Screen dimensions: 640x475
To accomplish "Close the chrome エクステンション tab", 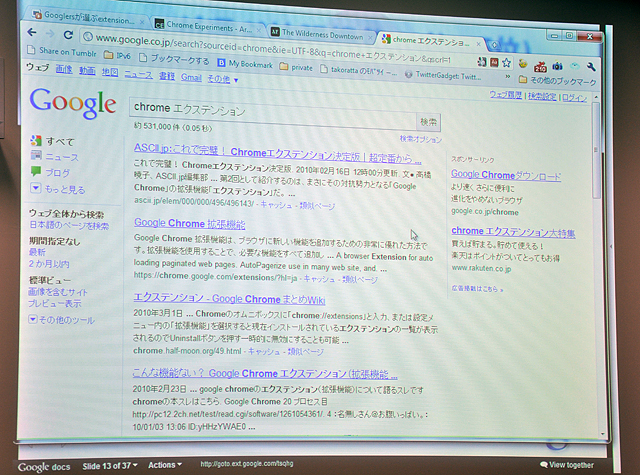I will (x=478, y=44).
